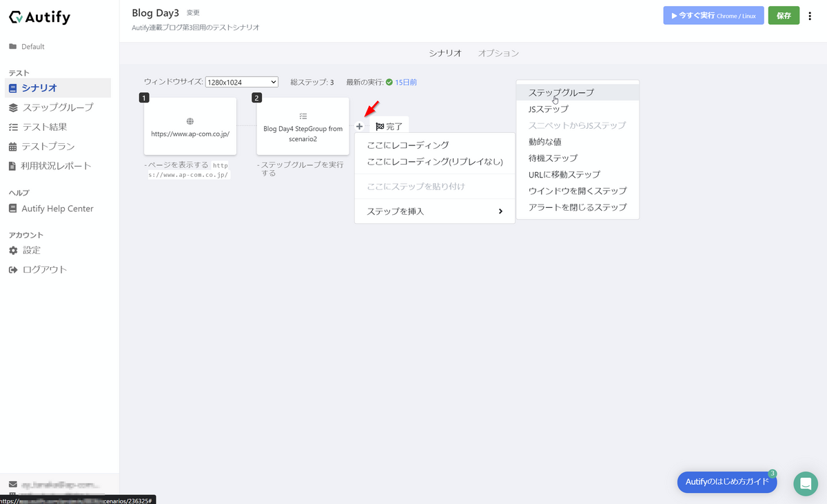Click the plus icon before 完了
827x504 pixels.
pos(359,127)
